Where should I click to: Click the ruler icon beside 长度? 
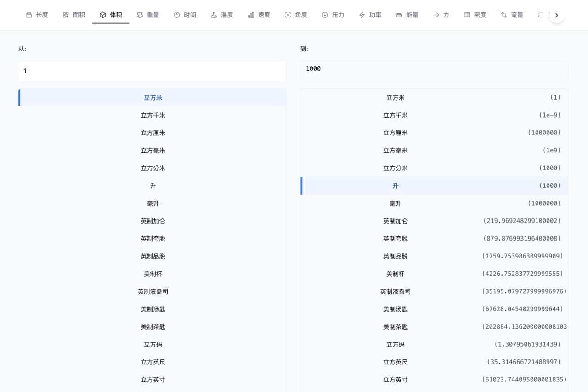coord(29,15)
